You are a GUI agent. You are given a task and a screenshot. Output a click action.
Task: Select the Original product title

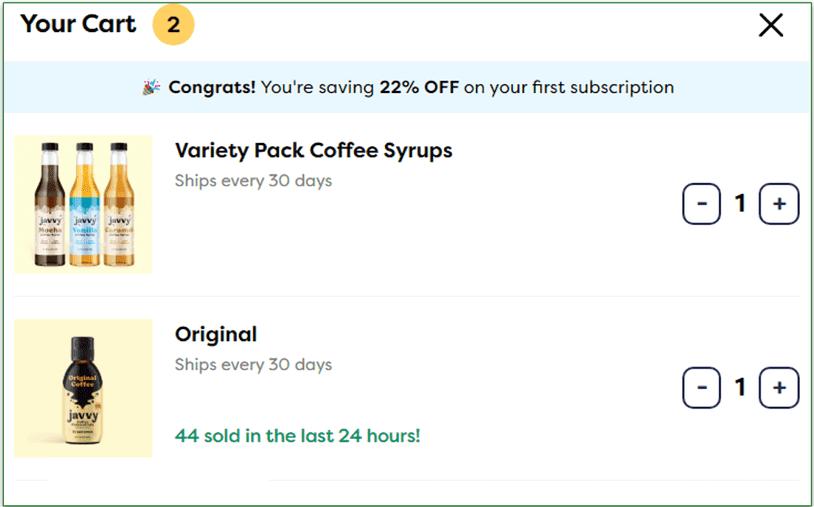(215, 335)
